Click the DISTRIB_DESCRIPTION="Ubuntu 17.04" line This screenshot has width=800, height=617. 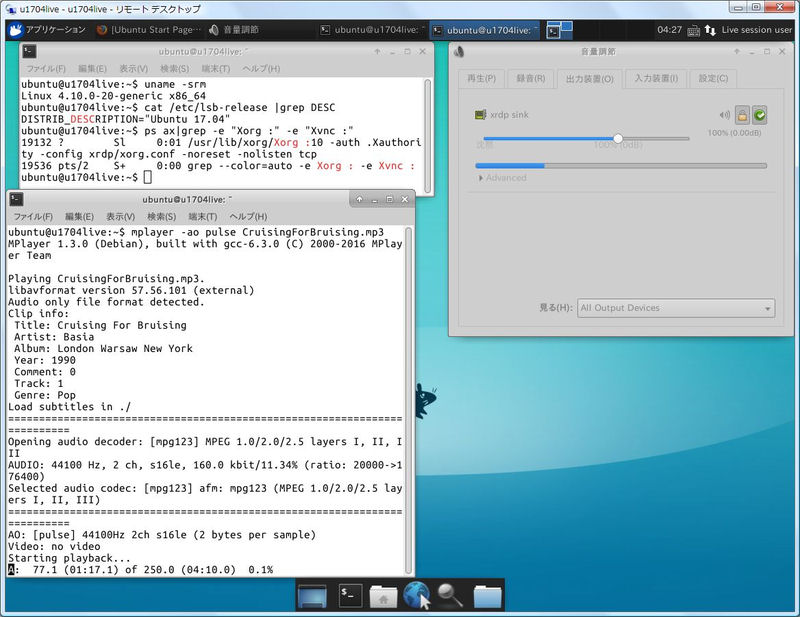point(126,119)
